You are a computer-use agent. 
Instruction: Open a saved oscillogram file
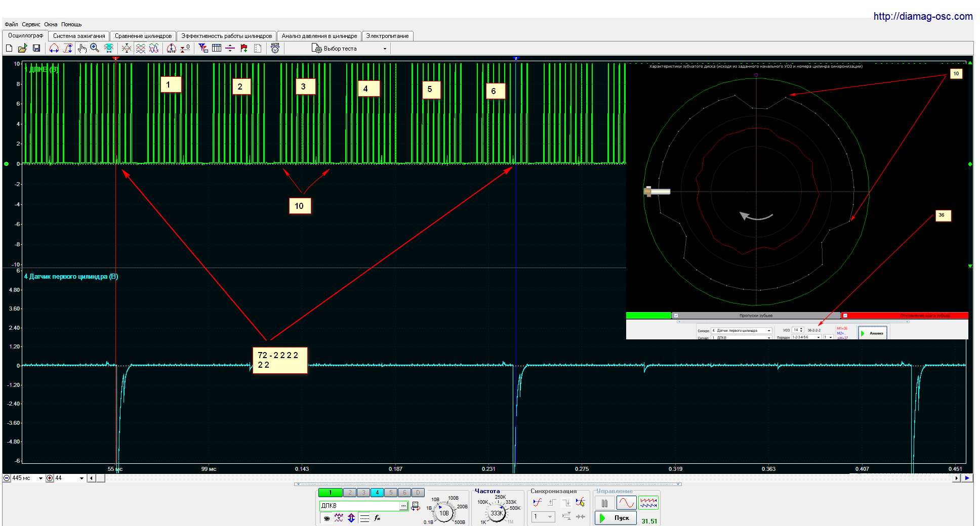[x=22, y=48]
